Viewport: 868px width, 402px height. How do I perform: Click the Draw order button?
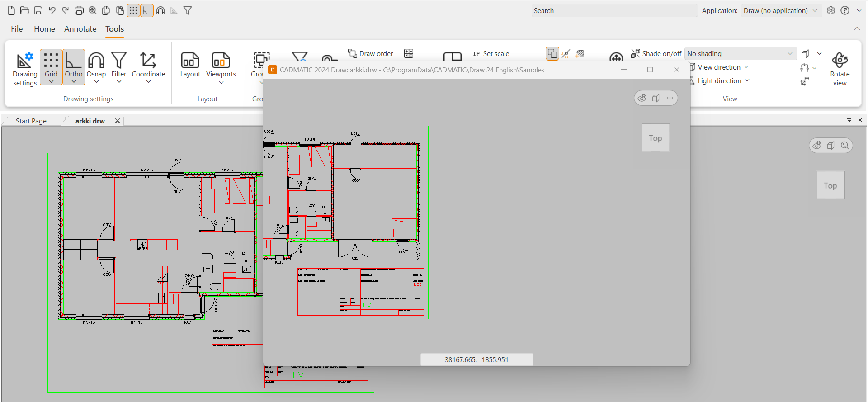click(x=371, y=53)
